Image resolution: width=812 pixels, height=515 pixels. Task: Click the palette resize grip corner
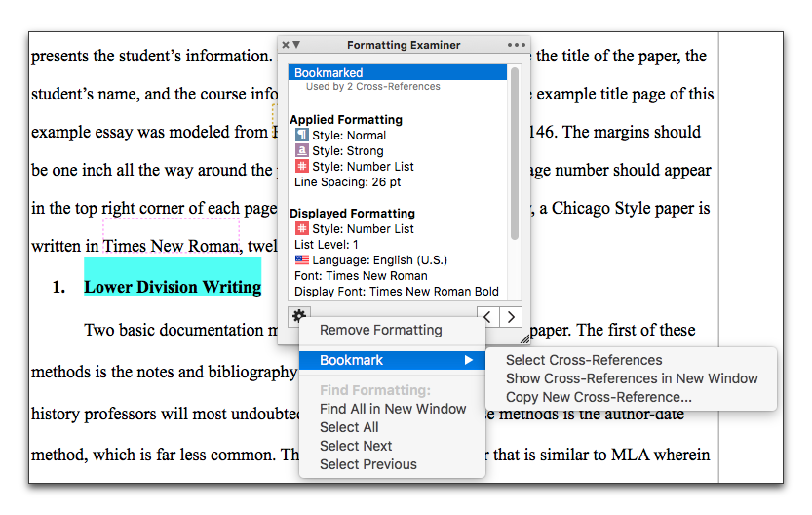click(524, 338)
